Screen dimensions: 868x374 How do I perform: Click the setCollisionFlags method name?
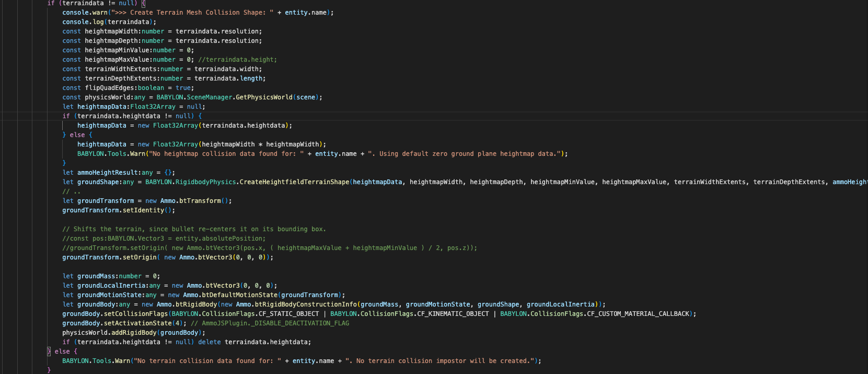tap(136, 314)
